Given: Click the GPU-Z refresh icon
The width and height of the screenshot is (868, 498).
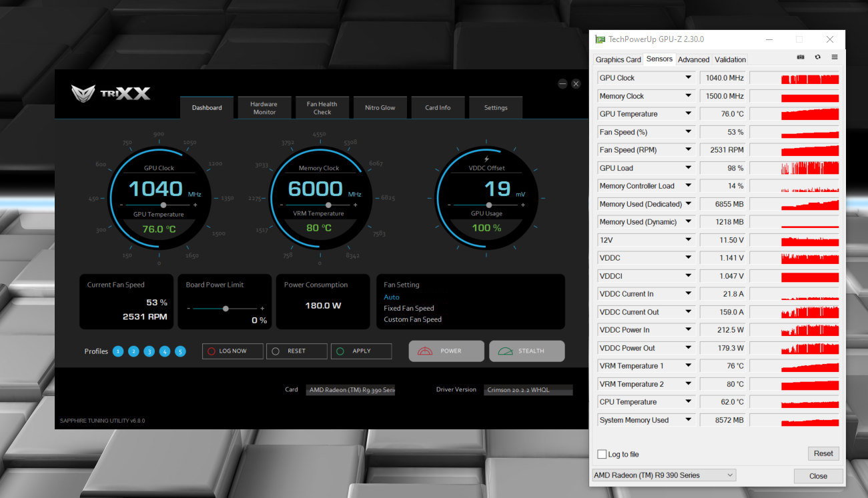Looking at the screenshot, I should pyautogui.click(x=817, y=57).
